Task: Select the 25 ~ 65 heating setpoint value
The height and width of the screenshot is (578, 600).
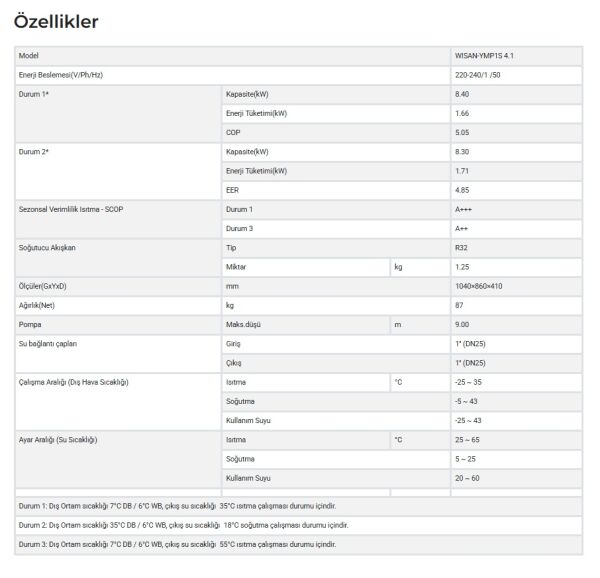Action: (467, 439)
